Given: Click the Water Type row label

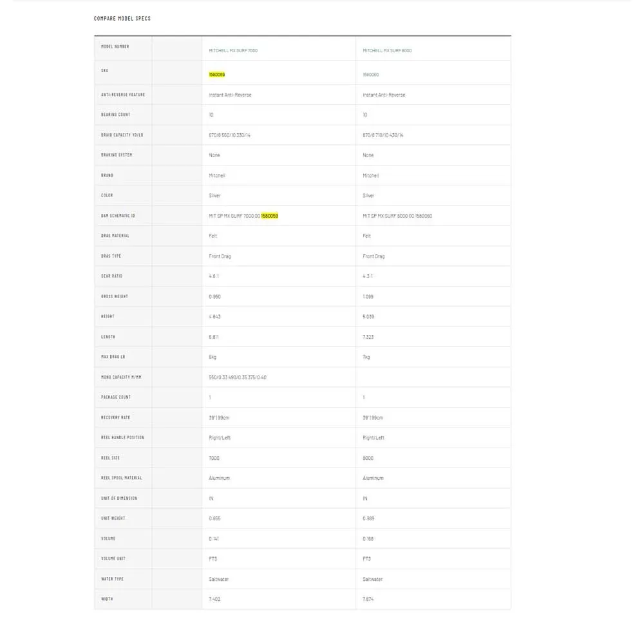Looking at the screenshot, I should 112,579.
